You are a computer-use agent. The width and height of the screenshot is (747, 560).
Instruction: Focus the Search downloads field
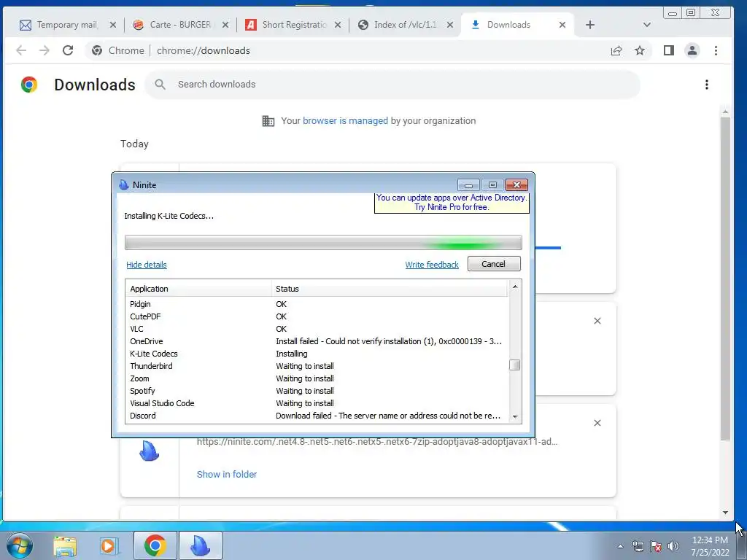(x=392, y=85)
